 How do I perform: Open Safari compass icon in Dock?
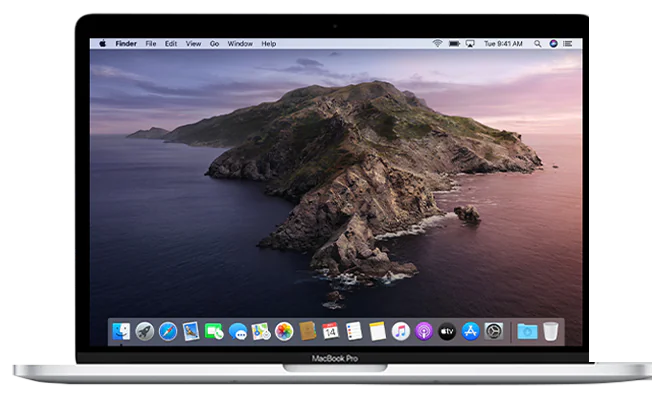[168, 332]
